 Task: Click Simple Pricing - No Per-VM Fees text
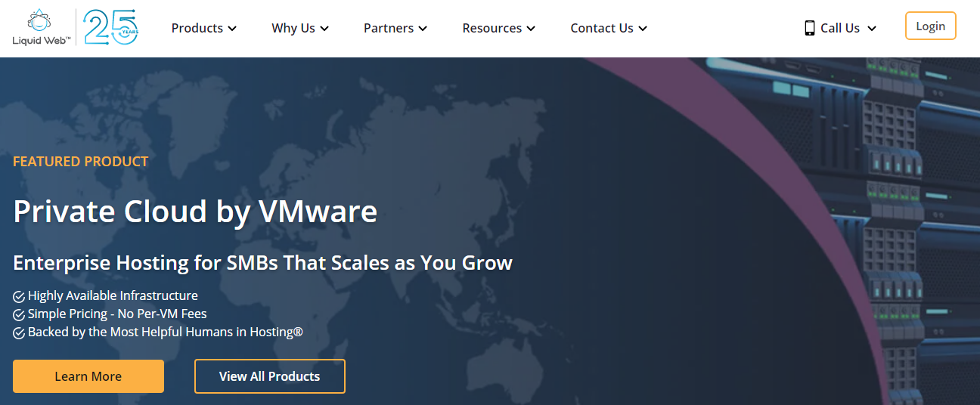tap(117, 314)
